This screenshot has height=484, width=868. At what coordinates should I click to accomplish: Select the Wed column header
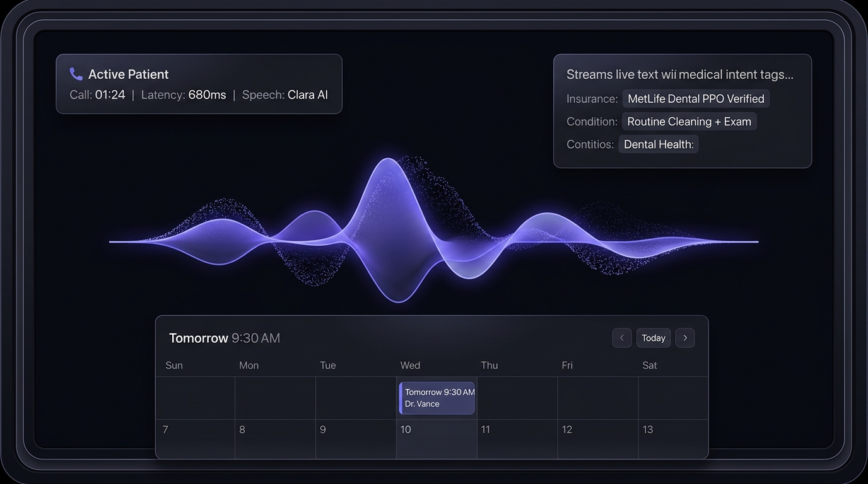click(410, 366)
